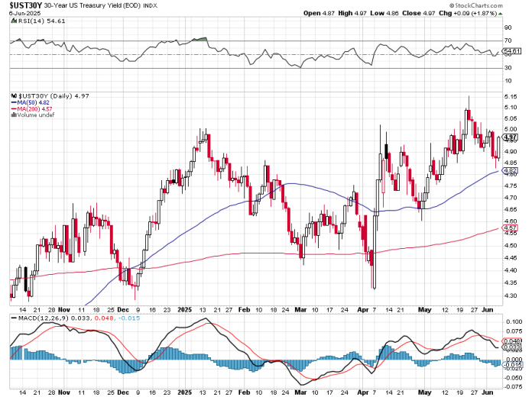532x397 pixels.
Task: Click the MA(50) 4.82 value tag on axis
Action: tap(511, 170)
